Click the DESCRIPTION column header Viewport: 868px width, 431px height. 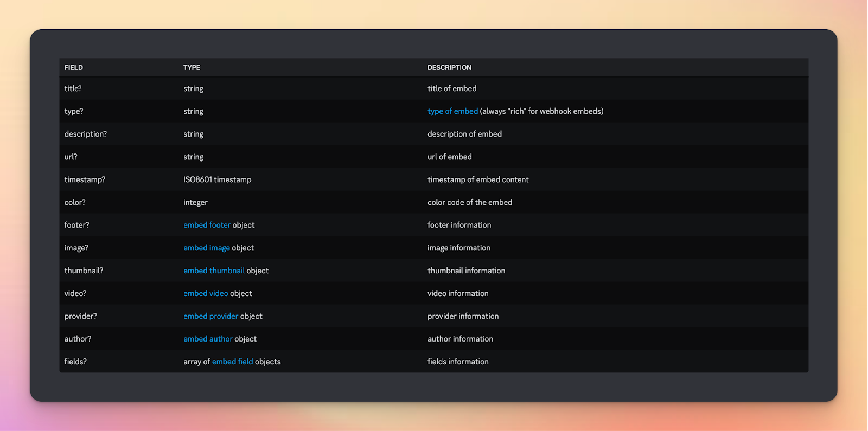[x=449, y=68]
